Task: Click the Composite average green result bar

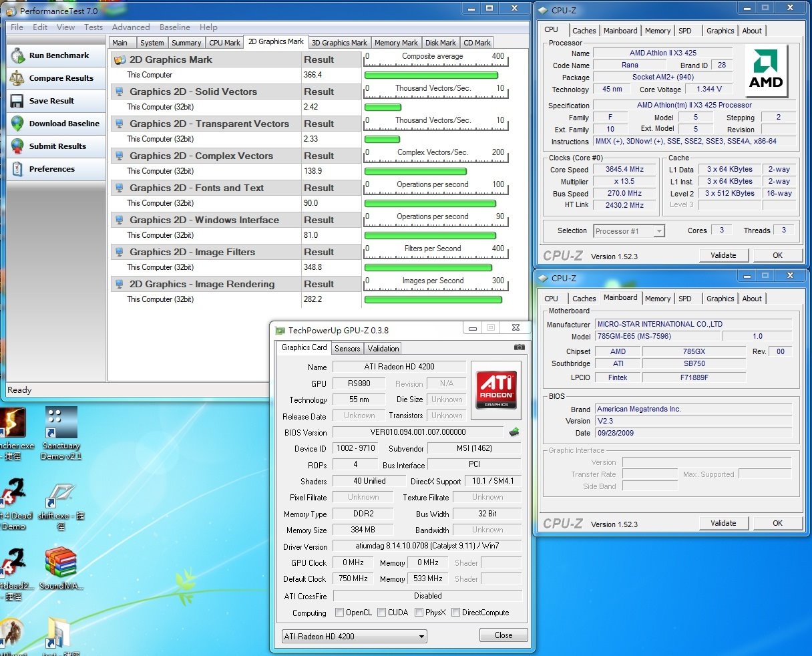Action: pos(431,75)
